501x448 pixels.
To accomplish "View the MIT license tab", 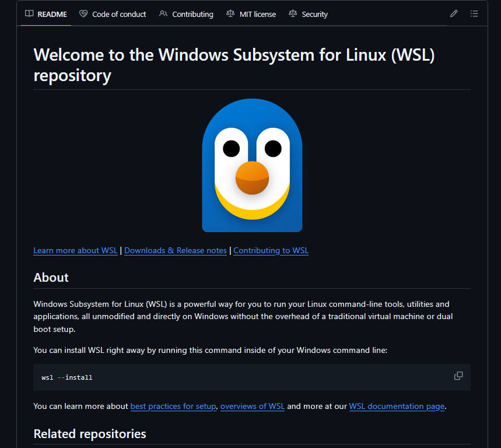I will 251,14.
